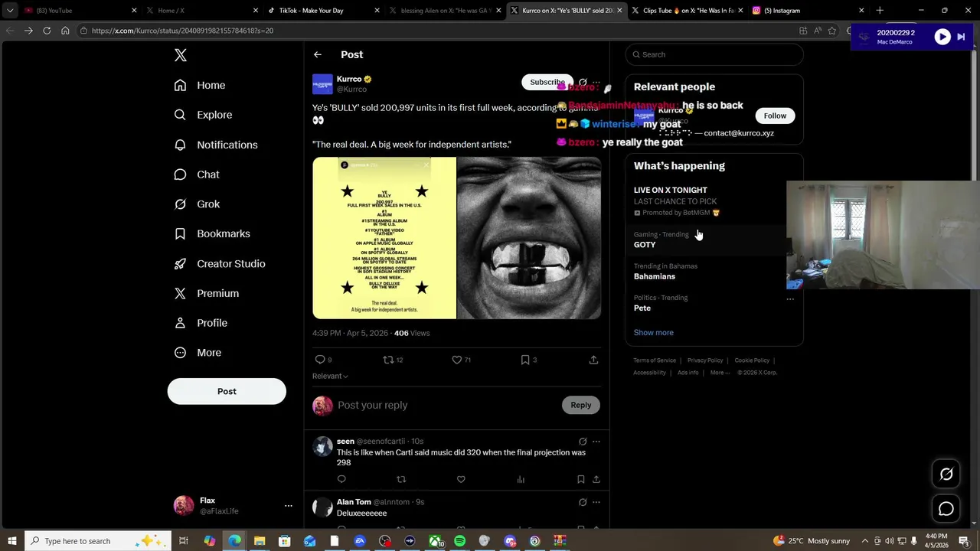Click Show more under What's happening

click(654, 333)
